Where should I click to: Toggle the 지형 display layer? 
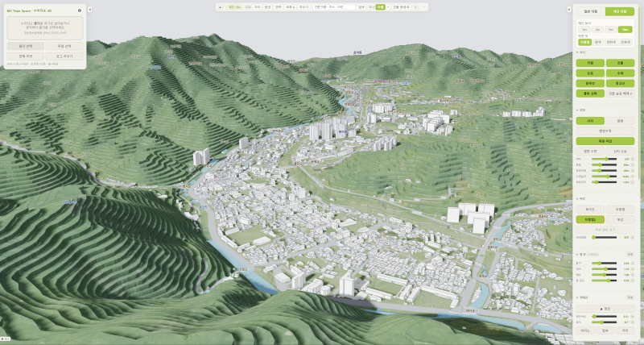pyautogui.click(x=590, y=63)
